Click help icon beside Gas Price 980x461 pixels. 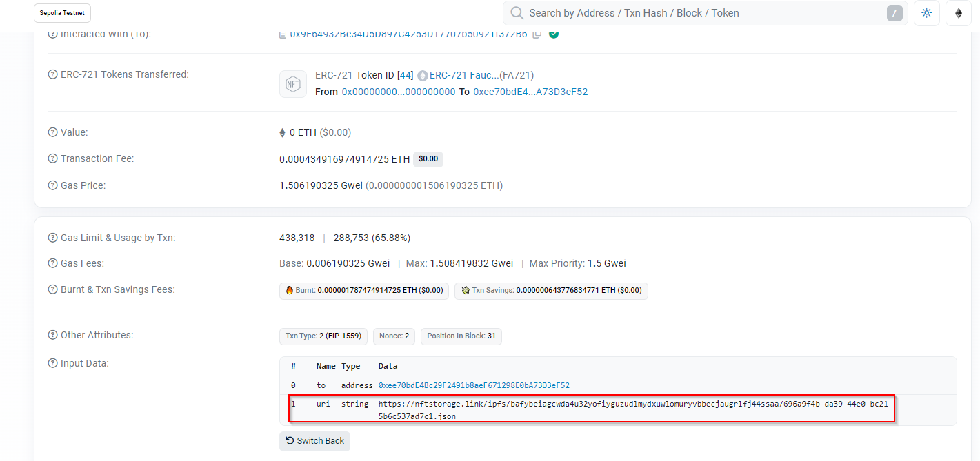[x=53, y=185]
